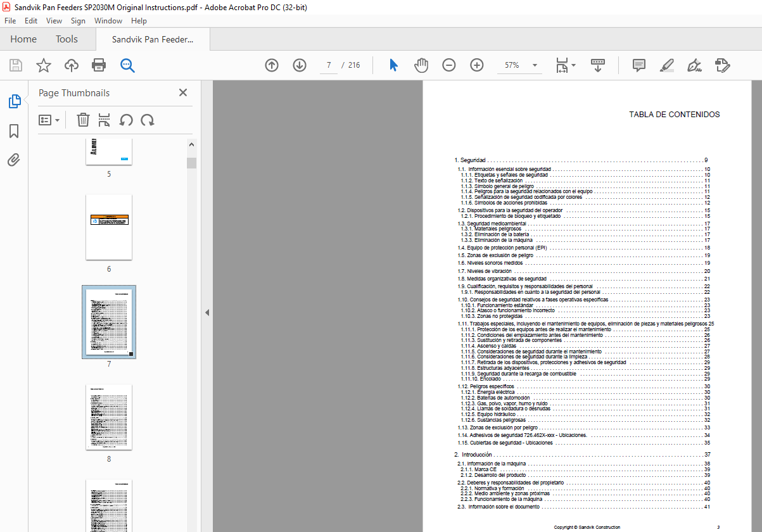This screenshot has height=532, width=762.
Task: Open the Sign document pen tool
Action: (695, 65)
